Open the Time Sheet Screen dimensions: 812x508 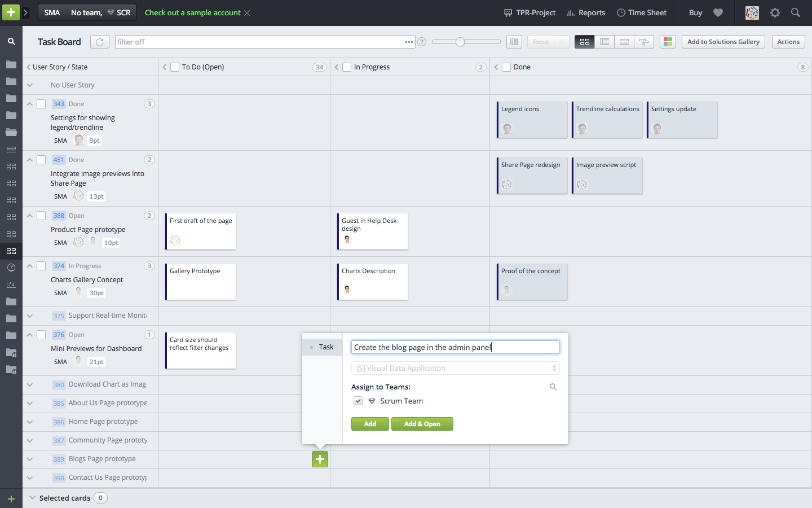tap(642, 12)
